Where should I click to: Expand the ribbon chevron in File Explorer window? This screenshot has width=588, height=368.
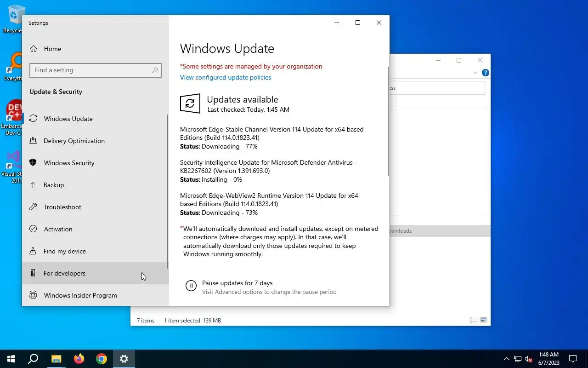[x=475, y=73]
